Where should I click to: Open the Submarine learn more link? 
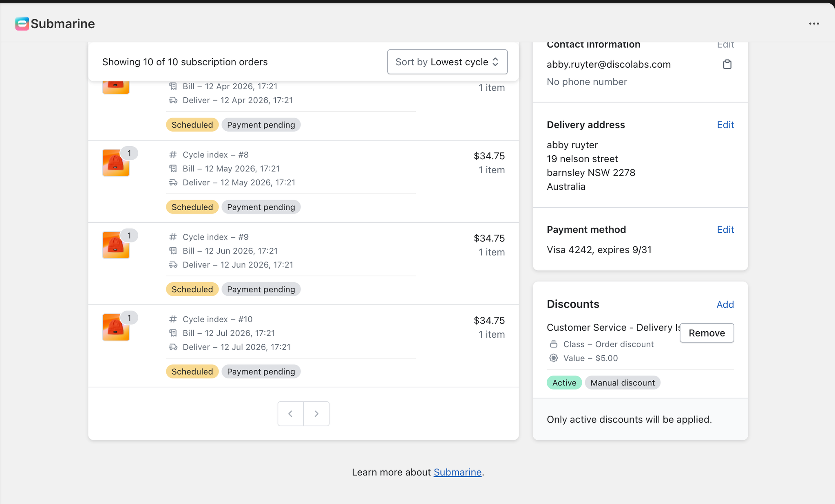tap(457, 472)
